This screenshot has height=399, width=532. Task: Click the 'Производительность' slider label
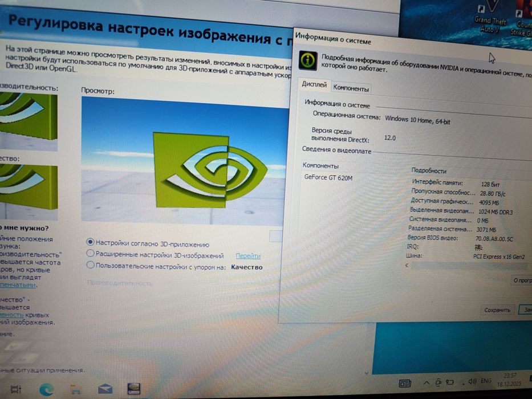coord(120,283)
